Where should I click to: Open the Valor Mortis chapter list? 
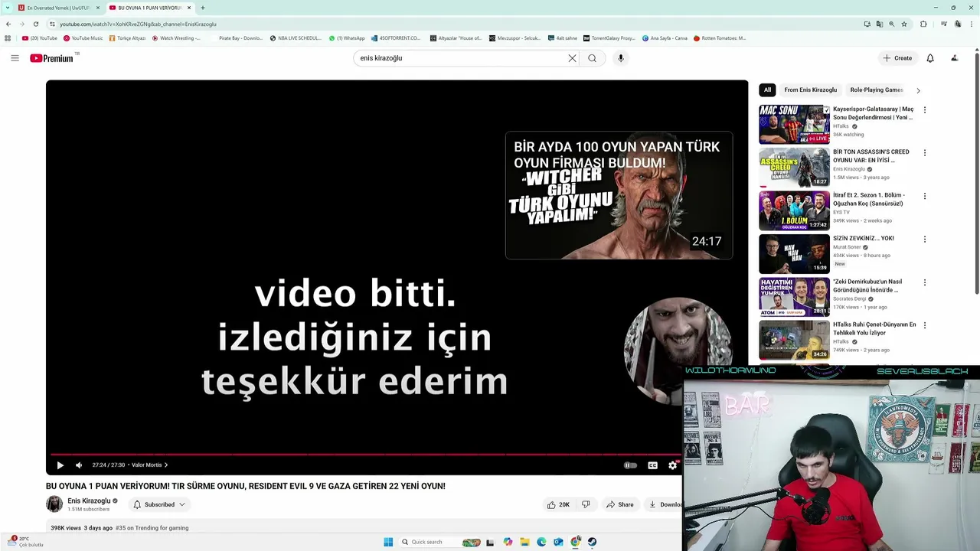(x=149, y=465)
